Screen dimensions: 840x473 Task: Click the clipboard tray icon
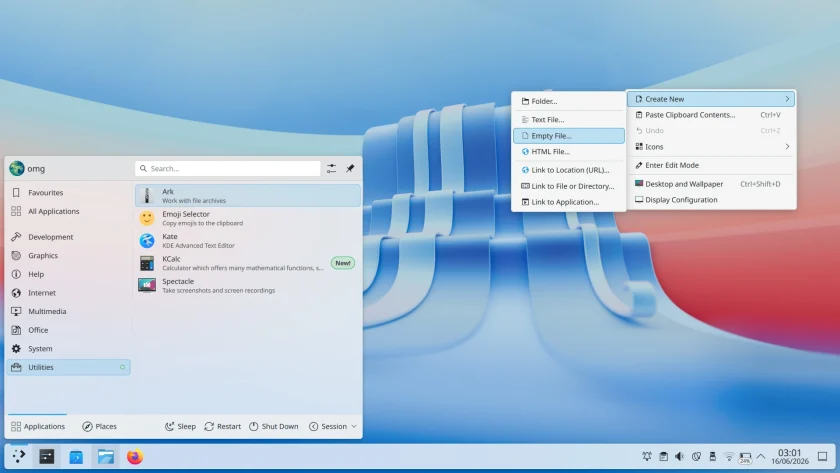(663, 456)
